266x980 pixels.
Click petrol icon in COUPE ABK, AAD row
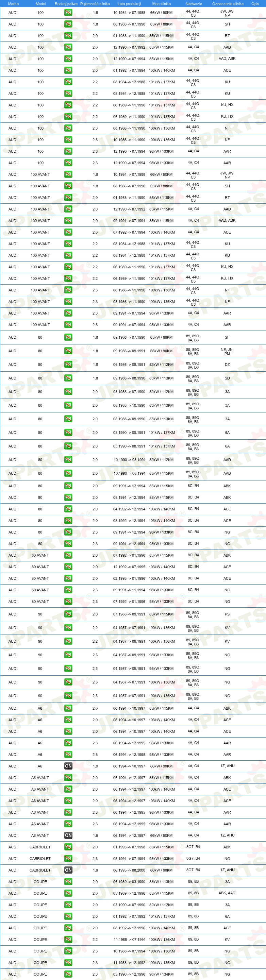tap(68, 893)
